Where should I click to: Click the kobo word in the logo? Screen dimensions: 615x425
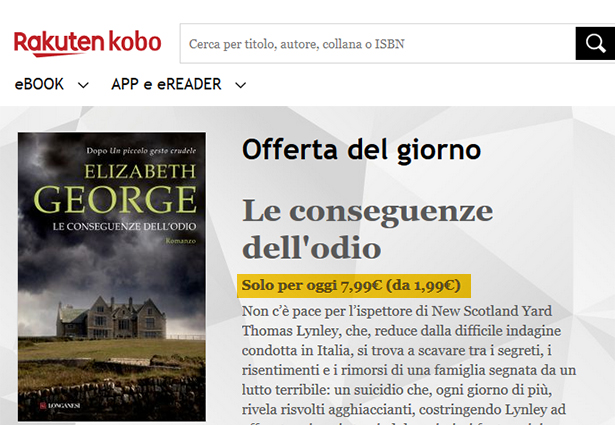coord(134,41)
